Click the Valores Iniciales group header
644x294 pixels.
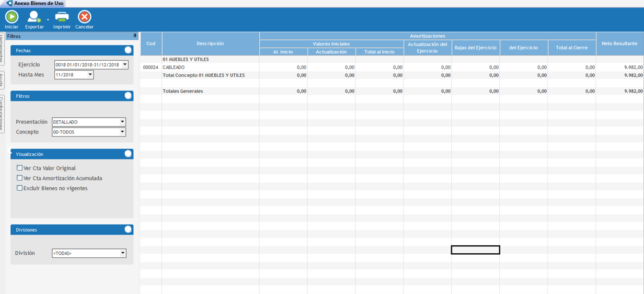point(331,44)
